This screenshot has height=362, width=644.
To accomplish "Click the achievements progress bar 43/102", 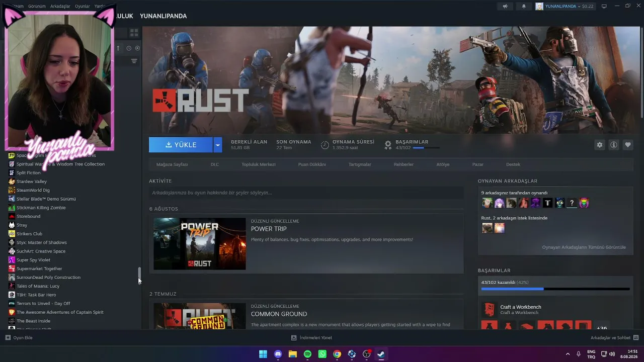I will [x=555, y=289].
